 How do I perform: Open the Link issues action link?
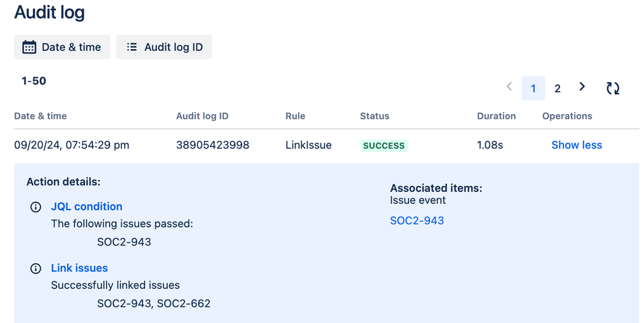tap(79, 268)
